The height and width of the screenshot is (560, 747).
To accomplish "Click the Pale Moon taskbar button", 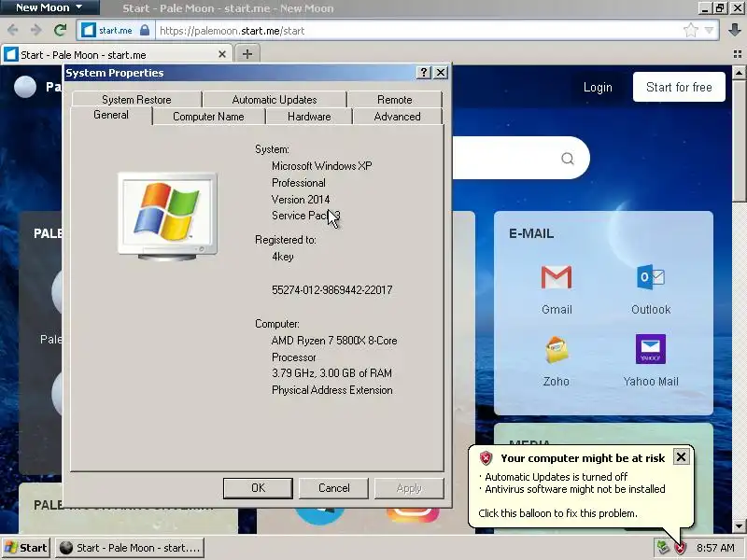I will [x=130, y=548].
